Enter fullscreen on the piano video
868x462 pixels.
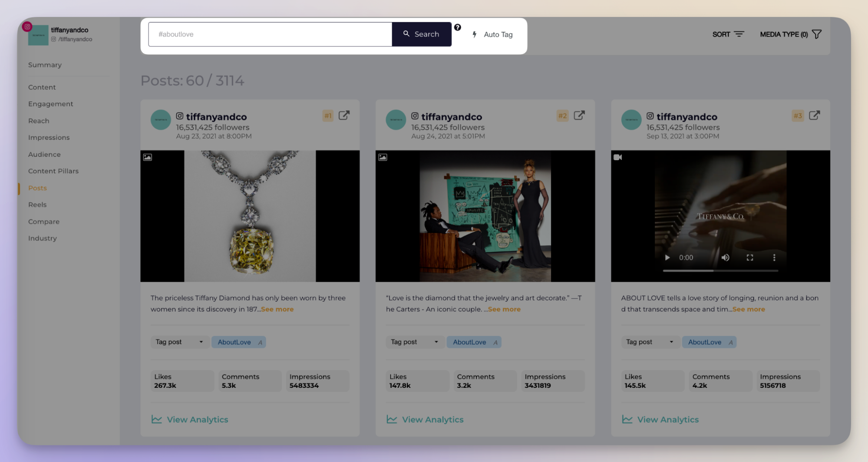[750, 257]
